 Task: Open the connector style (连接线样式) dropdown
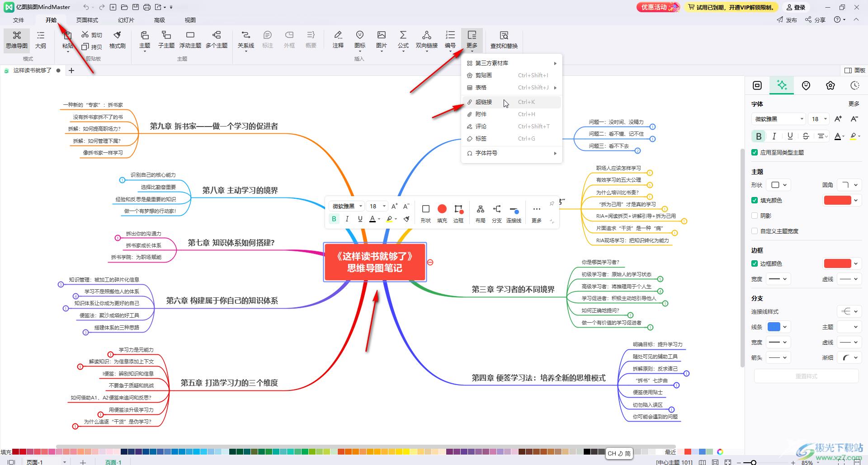849,311
